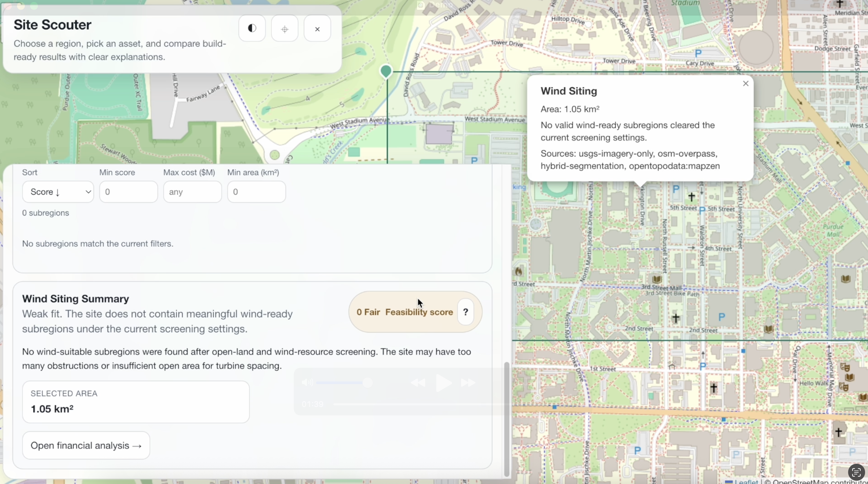Click the Max cost input field
This screenshot has width=868, height=484.
[192, 192]
